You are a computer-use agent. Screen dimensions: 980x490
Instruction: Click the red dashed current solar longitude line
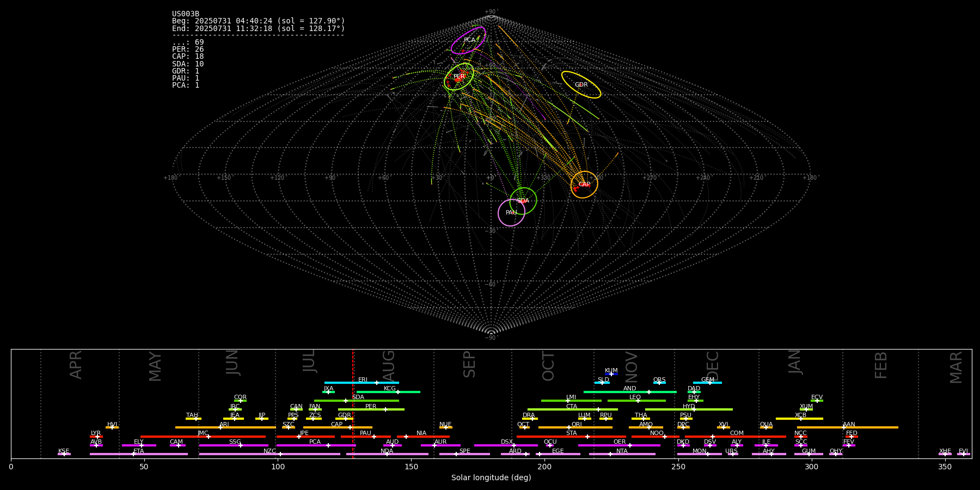pyautogui.click(x=353, y=403)
